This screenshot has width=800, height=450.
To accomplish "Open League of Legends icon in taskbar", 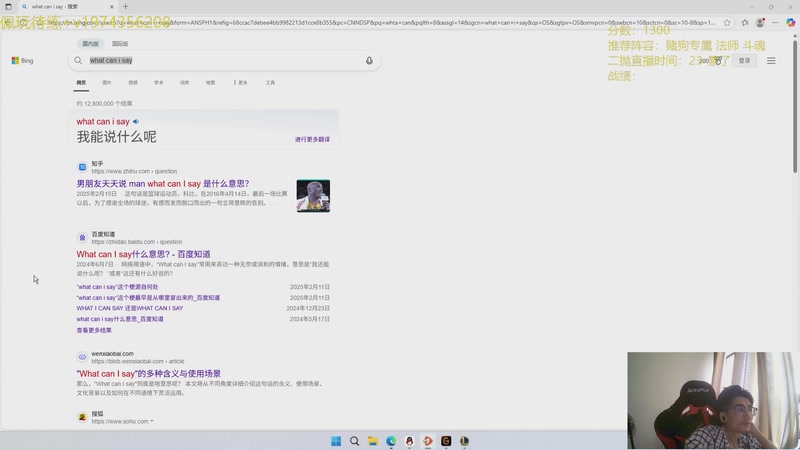I will click(x=464, y=441).
